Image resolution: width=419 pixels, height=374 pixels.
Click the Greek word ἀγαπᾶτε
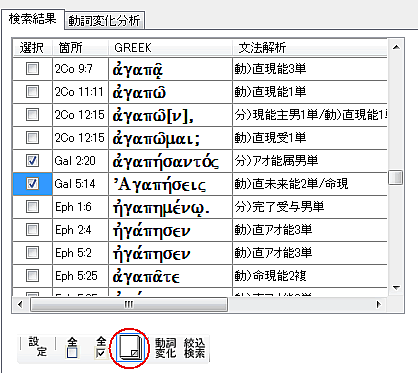click(146, 277)
